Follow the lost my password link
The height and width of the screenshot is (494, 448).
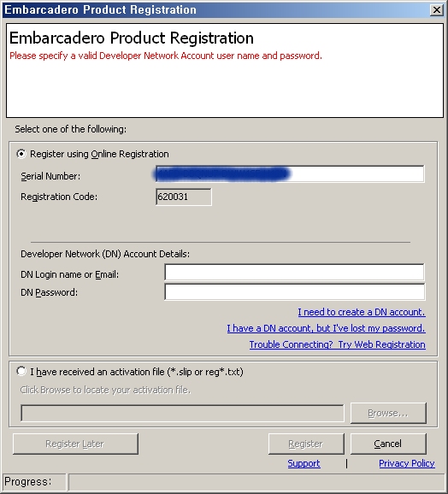[326, 328]
